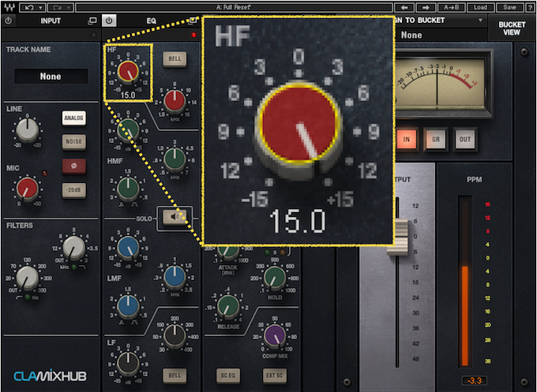Image resolution: width=537 pixels, height=392 pixels.
Task: Click the green HMF Q width knob
Action: point(128,189)
